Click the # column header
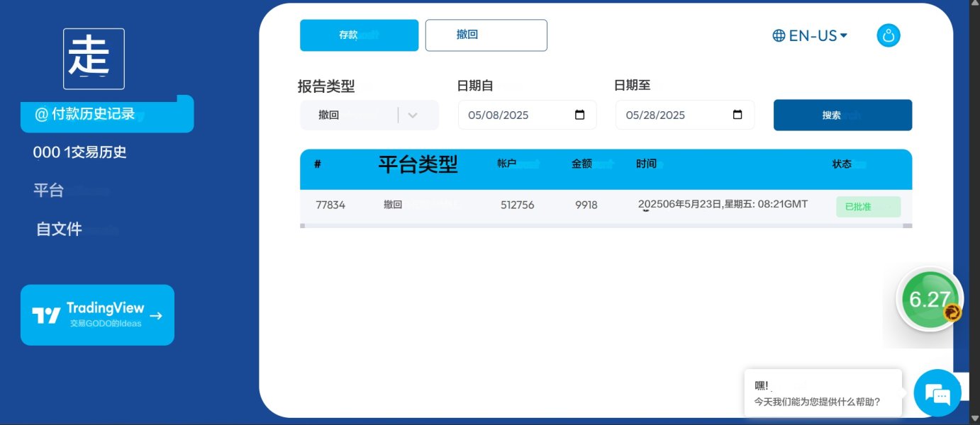The image size is (980, 425). pos(318,164)
